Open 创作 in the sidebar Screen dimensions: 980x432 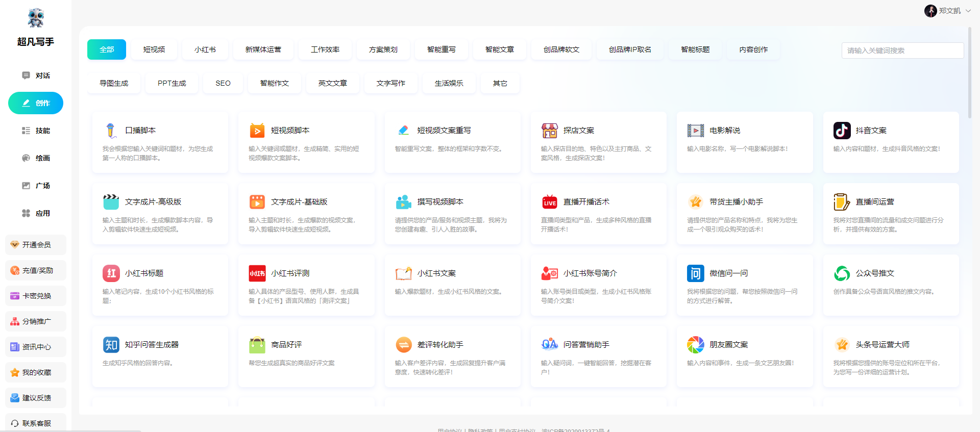point(36,103)
